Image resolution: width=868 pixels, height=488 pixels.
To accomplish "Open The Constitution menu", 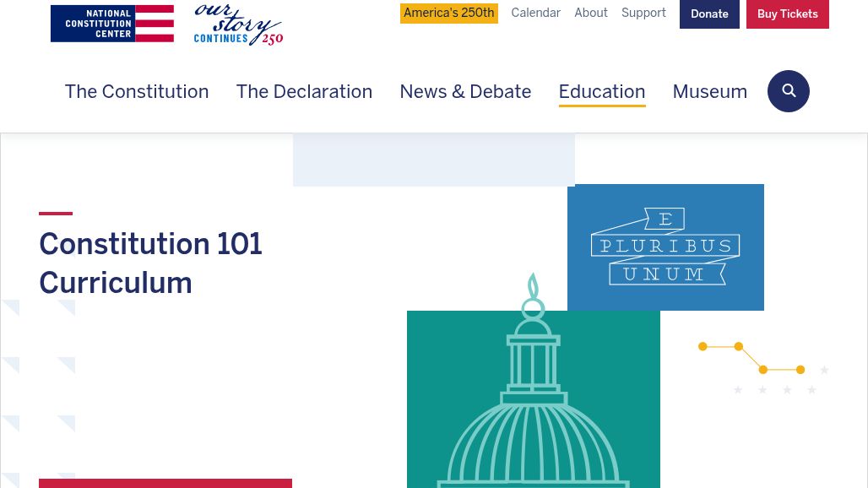I will coord(137,91).
